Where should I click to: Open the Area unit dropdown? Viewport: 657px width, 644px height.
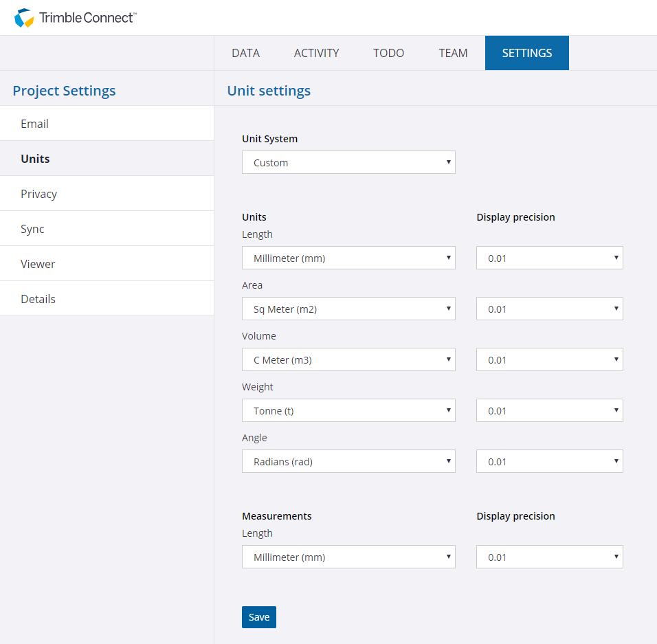(348, 309)
